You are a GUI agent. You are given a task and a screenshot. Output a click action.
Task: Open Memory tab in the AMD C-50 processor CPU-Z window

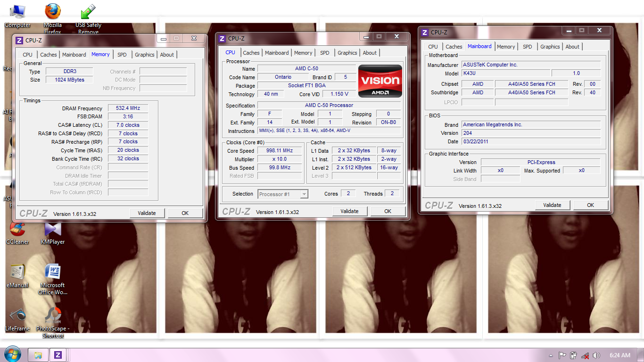303,53
